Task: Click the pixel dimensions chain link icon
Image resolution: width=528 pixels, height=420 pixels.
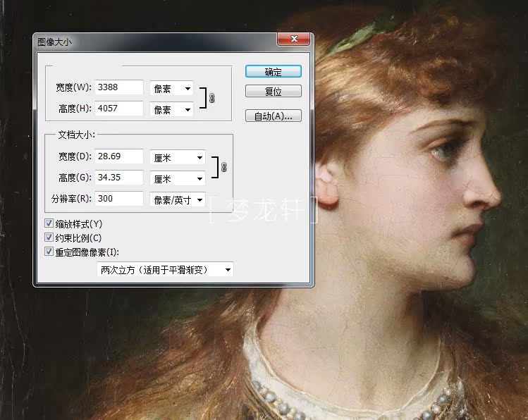Action: pos(211,98)
